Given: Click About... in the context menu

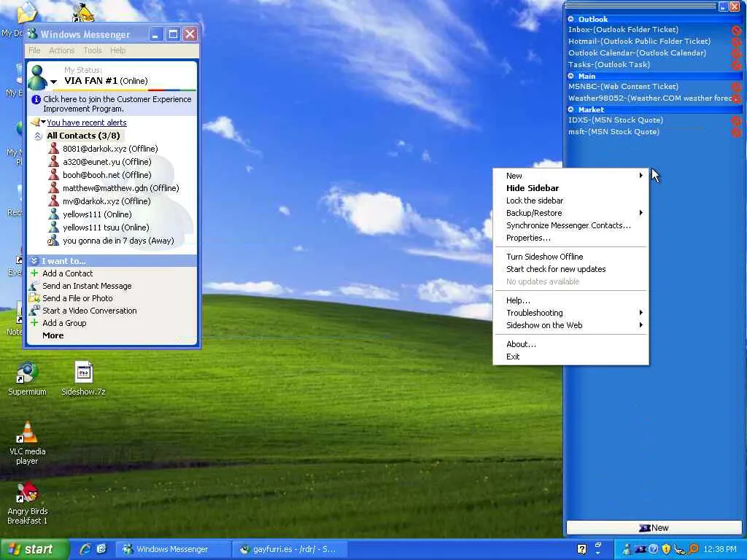Looking at the screenshot, I should (570, 344).
